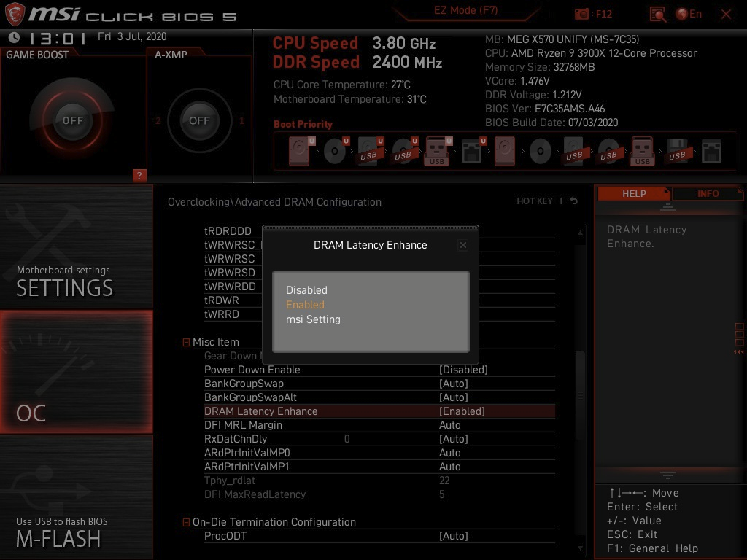Click the ARdPtrInitValMP0 Auto field
Viewport: 747px width, 560px height.
click(x=449, y=453)
